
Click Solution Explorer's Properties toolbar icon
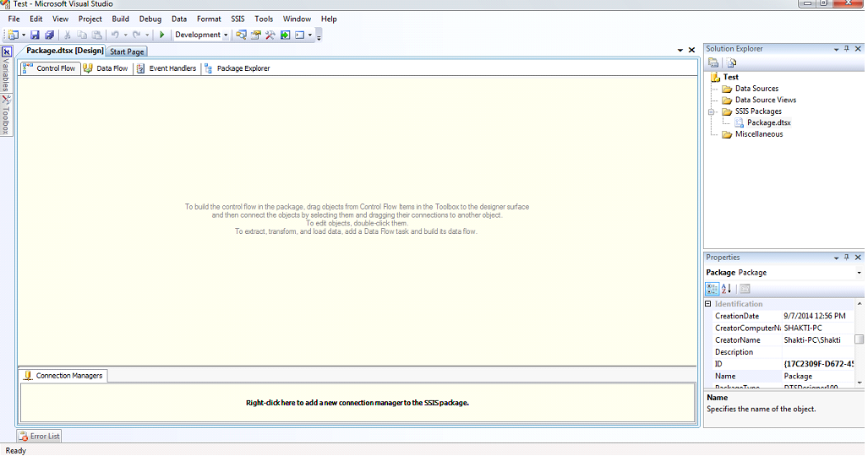coord(713,62)
